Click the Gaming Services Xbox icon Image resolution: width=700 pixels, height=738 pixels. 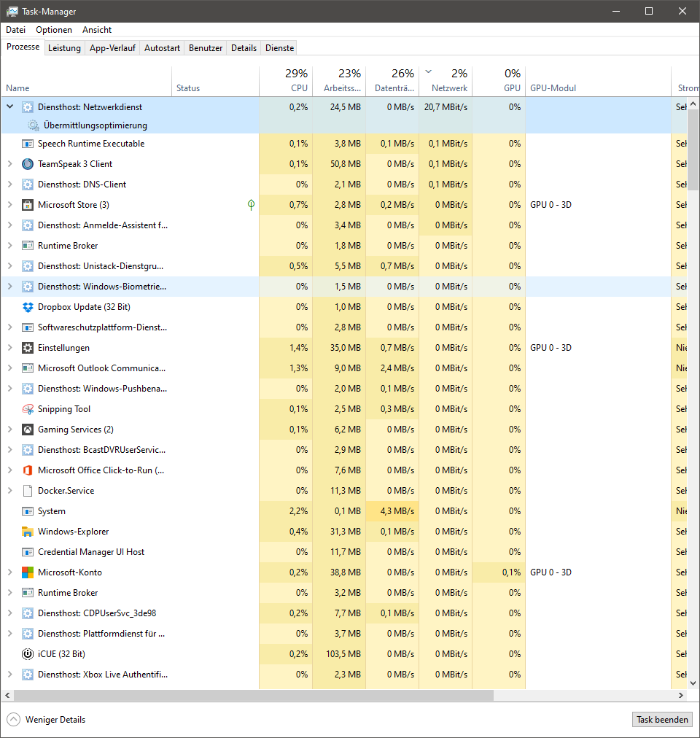[28, 430]
